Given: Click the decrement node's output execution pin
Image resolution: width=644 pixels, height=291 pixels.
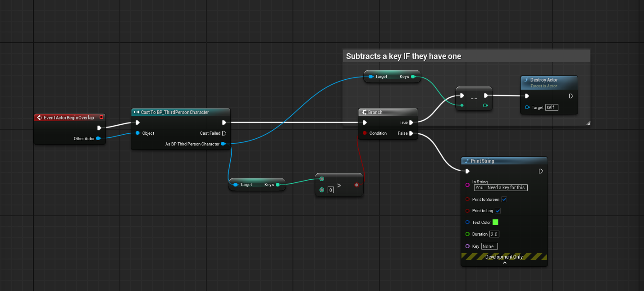Looking at the screenshot, I should point(486,95).
